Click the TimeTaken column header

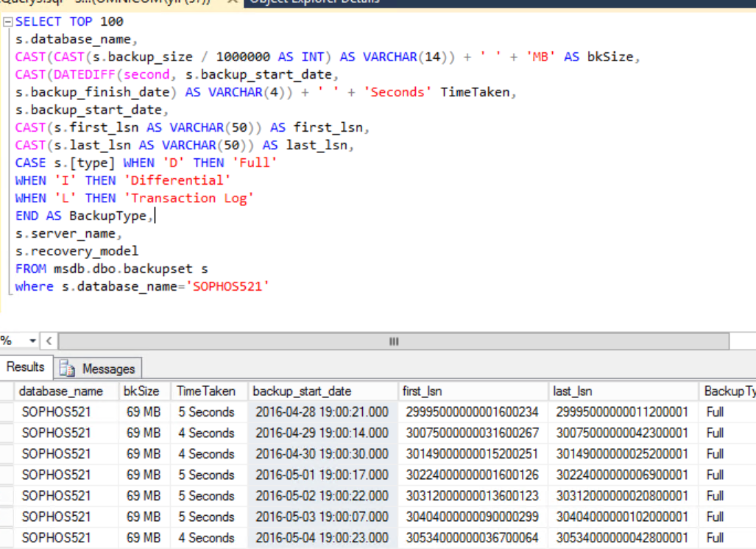[x=209, y=392]
